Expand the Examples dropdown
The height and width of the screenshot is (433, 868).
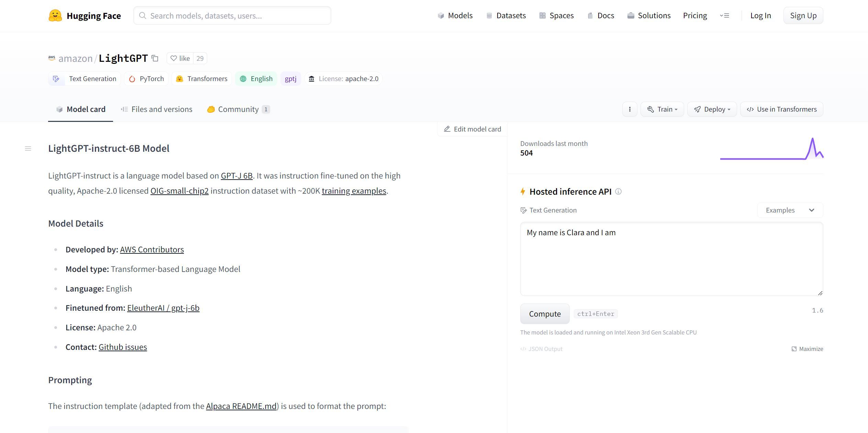click(790, 210)
